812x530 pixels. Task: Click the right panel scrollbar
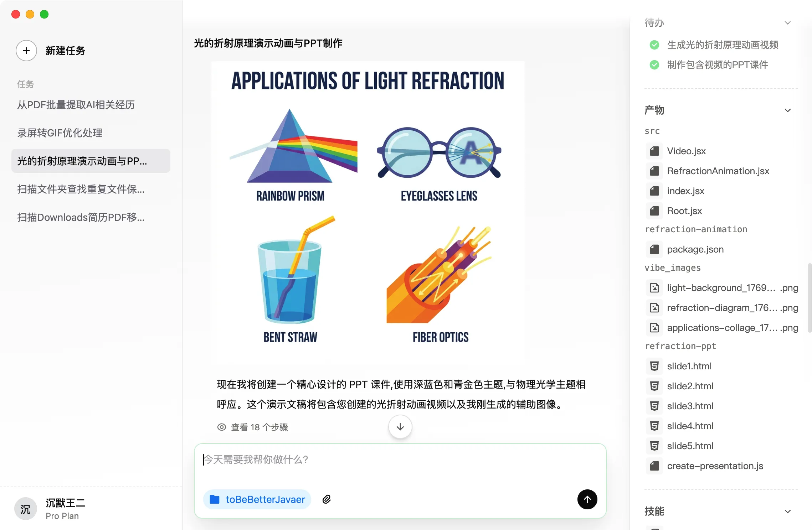tap(809, 298)
